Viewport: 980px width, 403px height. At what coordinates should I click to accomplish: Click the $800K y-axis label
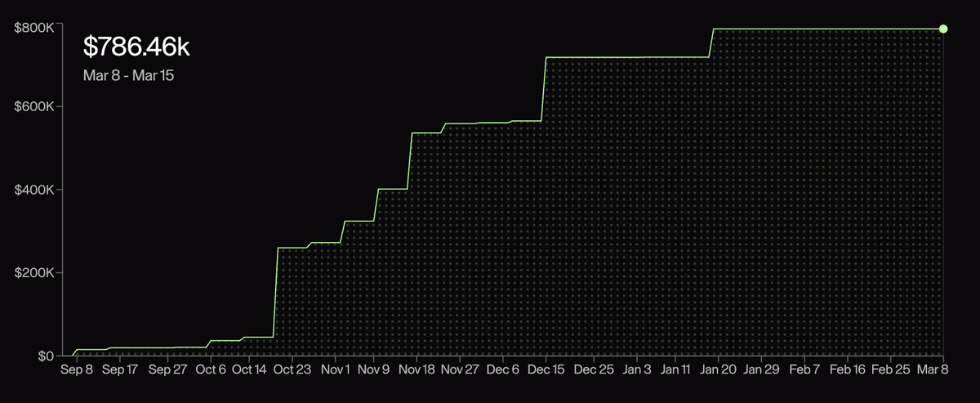pos(35,27)
